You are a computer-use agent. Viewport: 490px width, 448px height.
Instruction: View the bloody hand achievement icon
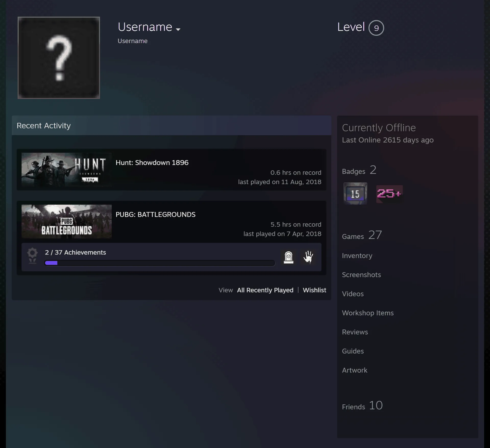point(308,257)
